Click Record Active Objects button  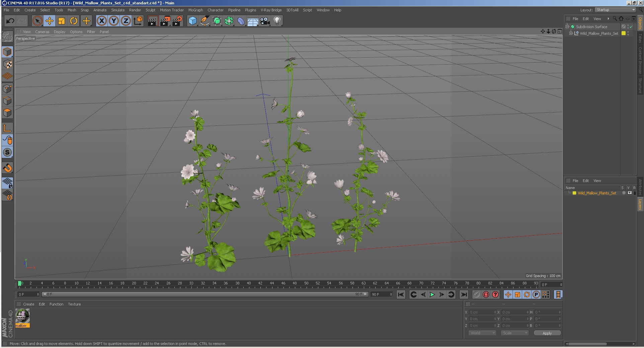pos(477,294)
